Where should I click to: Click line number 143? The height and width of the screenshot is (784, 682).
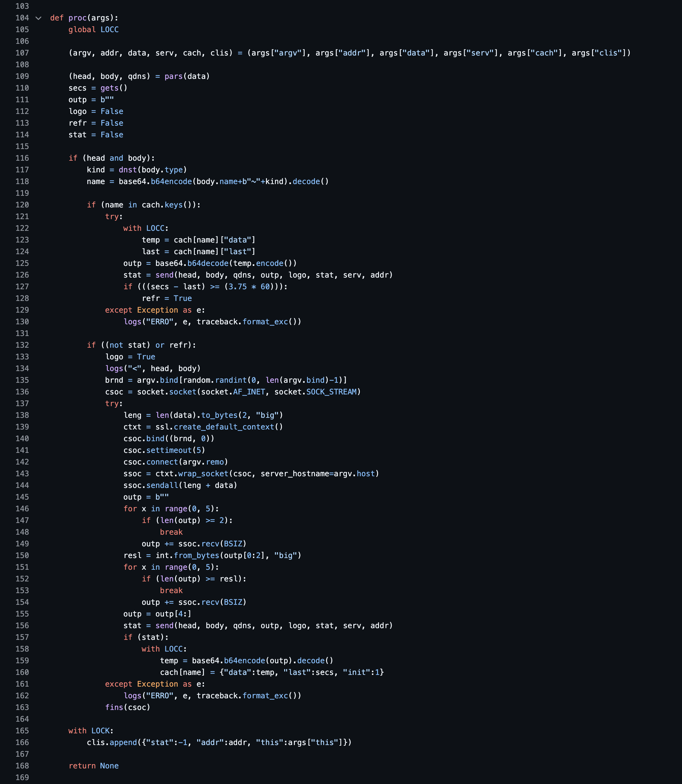pos(22,474)
